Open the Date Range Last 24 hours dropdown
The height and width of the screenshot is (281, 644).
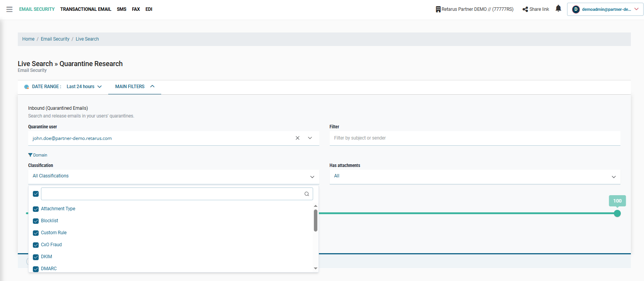click(84, 87)
